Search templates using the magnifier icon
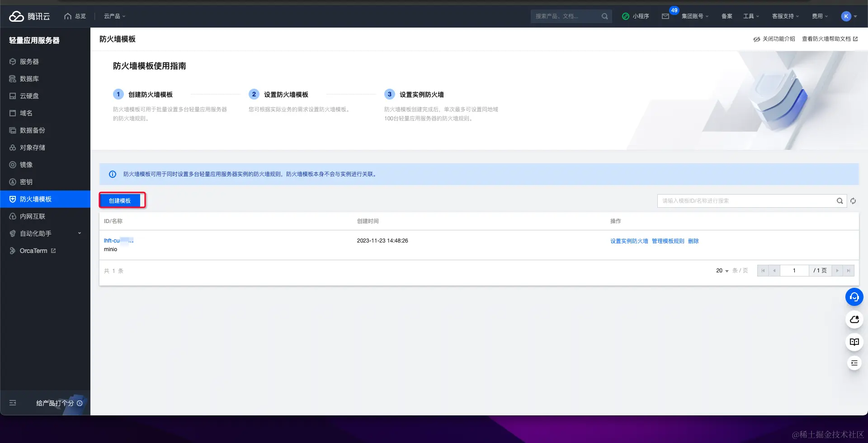 [840, 201]
